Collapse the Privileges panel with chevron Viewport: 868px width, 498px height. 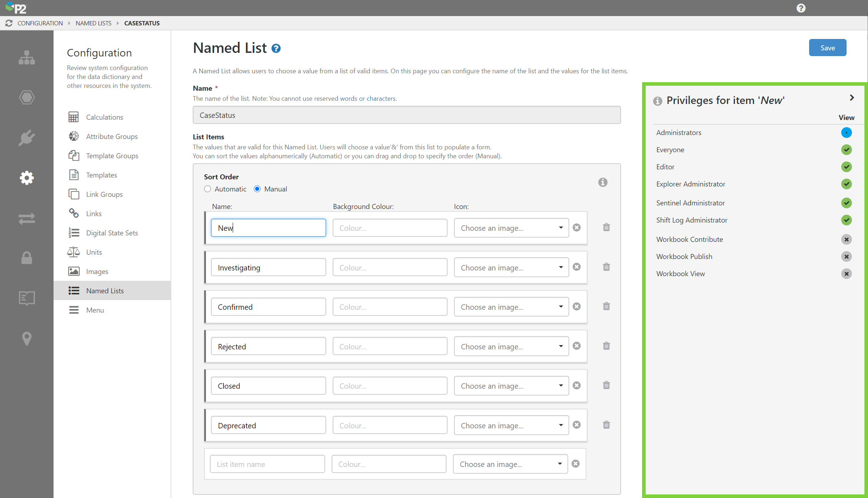pyautogui.click(x=852, y=98)
